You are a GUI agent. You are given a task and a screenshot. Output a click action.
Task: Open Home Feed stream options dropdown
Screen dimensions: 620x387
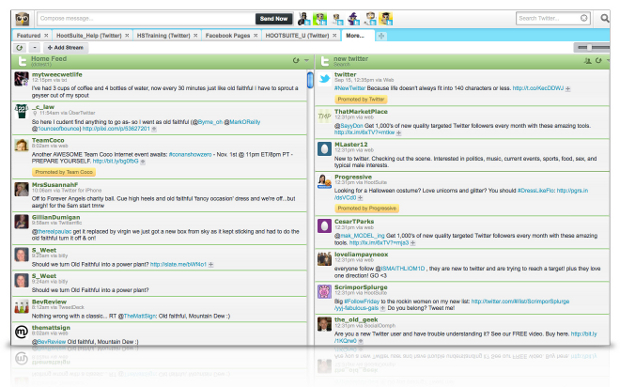pyautogui.click(x=306, y=60)
